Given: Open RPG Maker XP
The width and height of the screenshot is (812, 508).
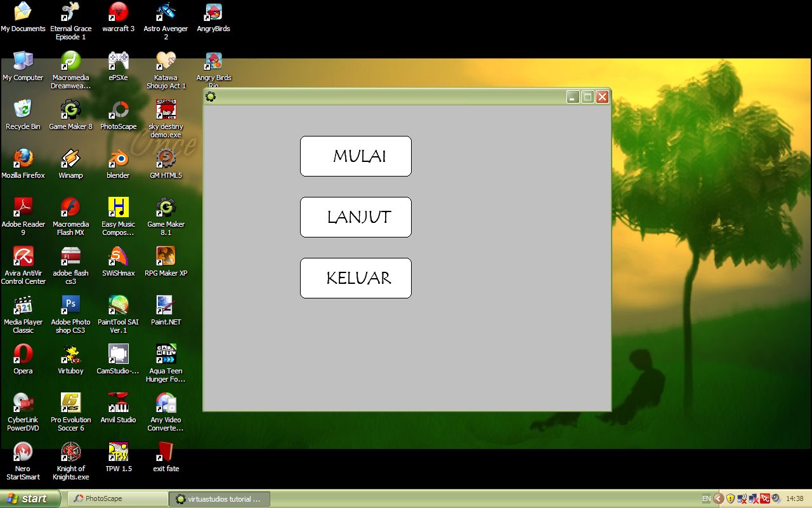Looking at the screenshot, I should tap(166, 260).
